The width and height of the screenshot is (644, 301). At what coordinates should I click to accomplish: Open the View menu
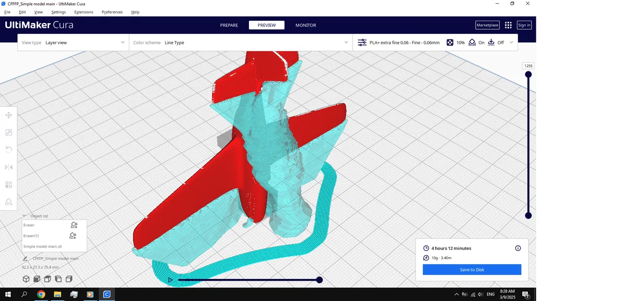(x=39, y=12)
